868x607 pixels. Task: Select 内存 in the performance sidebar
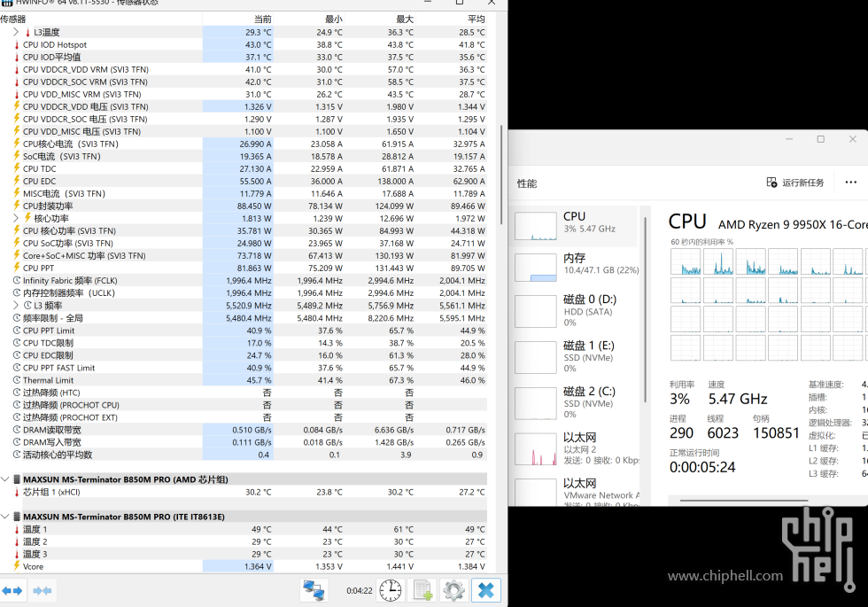pos(576,264)
